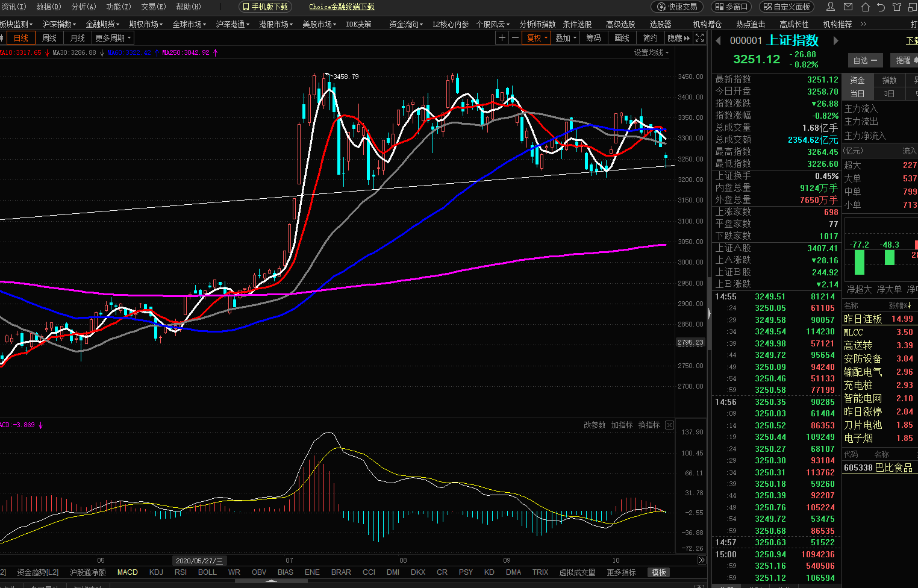The height and width of the screenshot is (588, 918).
Task: Hide side panel with 隐藏 button
Action: click(x=678, y=38)
